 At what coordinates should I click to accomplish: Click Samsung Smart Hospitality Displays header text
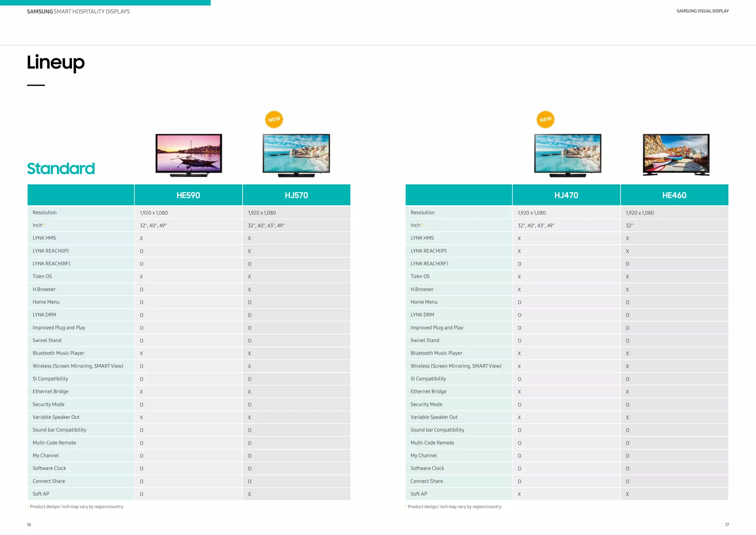coord(78,11)
